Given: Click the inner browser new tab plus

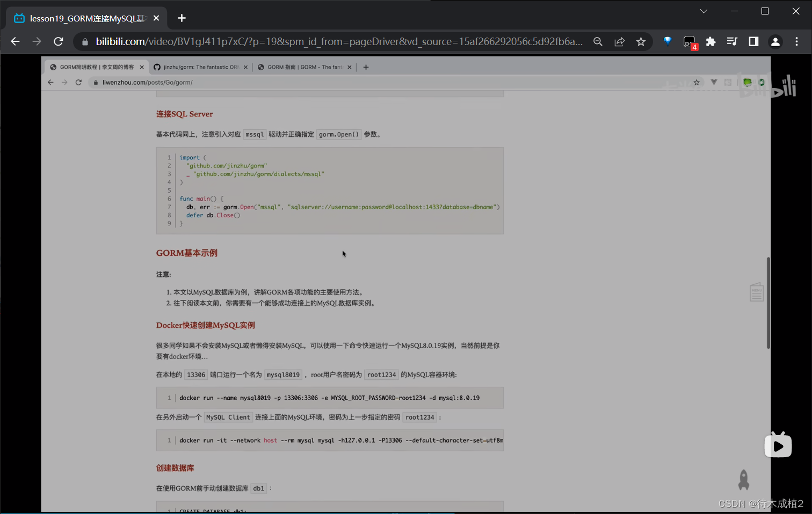Looking at the screenshot, I should click(366, 67).
